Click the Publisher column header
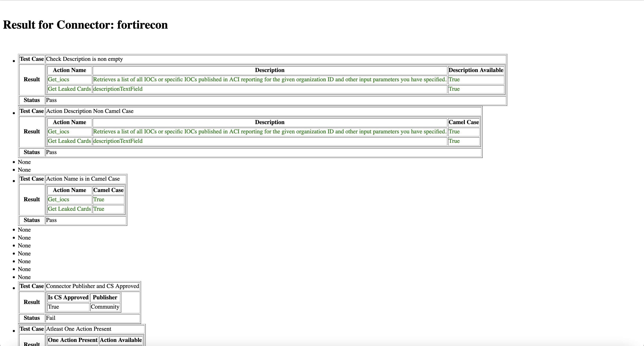This screenshot has width=644, height=346. tap(105, 298)
